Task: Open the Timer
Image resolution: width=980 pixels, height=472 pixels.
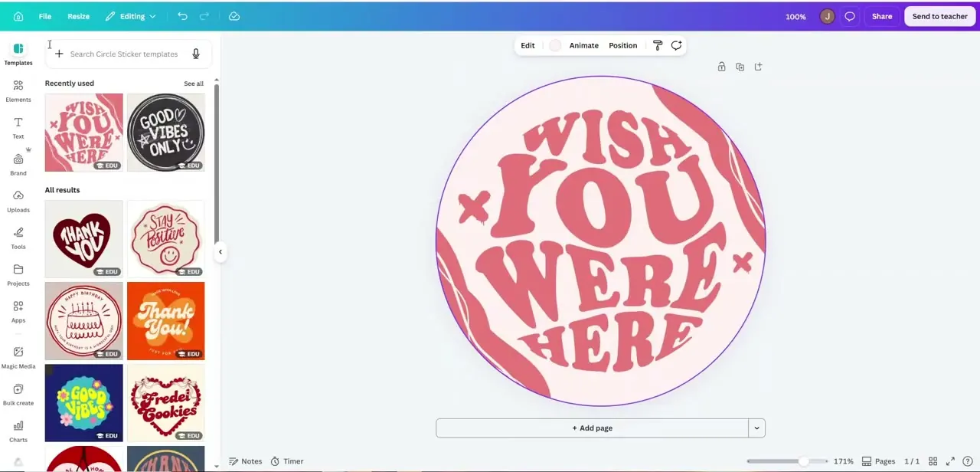Action: tap(287, 461)
